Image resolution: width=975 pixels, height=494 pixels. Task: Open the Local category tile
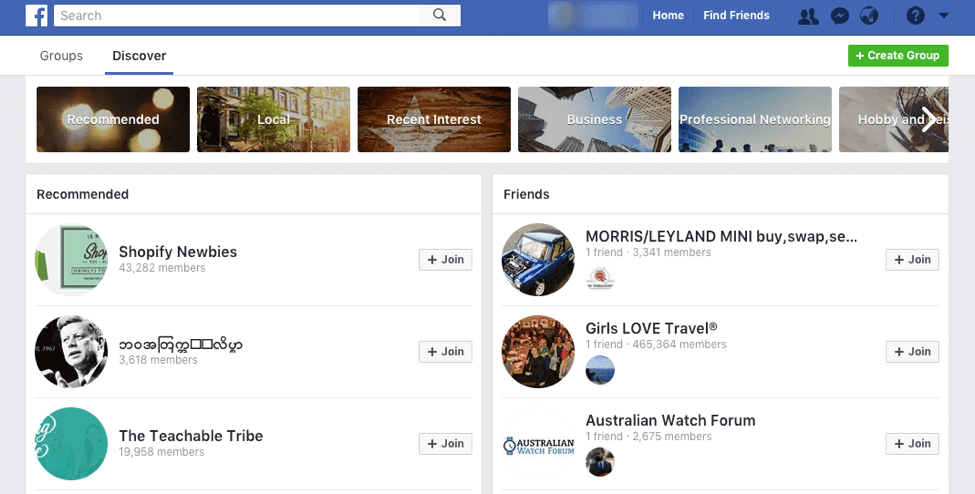pos(274,119)
